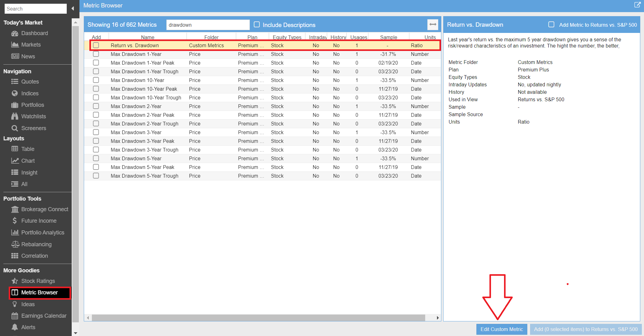Pop out Metric Browser in new window
This screenshot has width=644, height=336.
click(x=637, y=5)
